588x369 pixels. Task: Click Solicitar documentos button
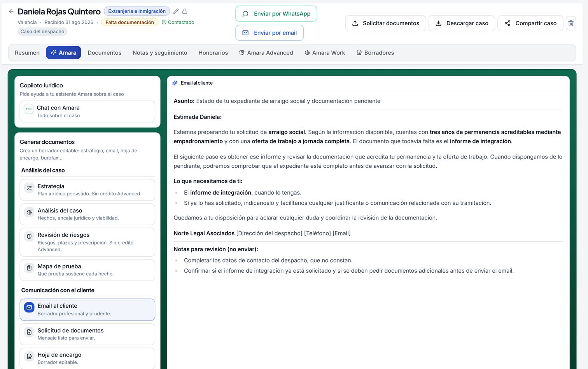tap(385, 23)
